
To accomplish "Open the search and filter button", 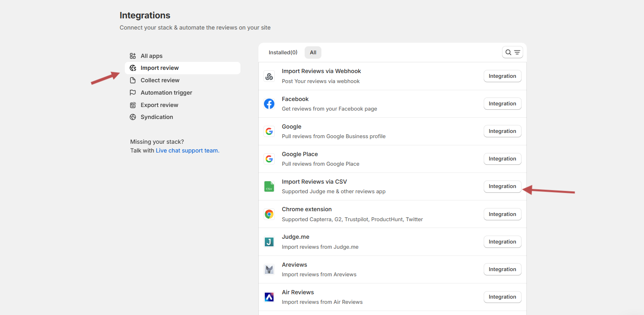I will click(512, 52).
